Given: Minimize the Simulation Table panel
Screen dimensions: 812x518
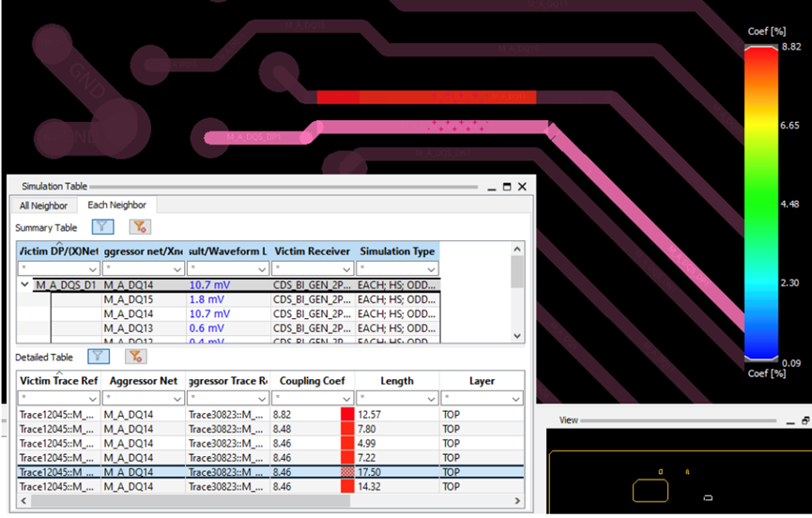Looking at the screenshot, I should coord(492,188).
